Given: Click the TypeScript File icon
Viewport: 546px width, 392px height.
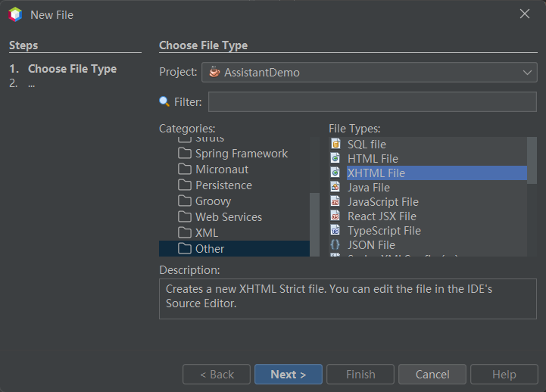Looking at the screenshot, I should pyautogui.click(x=335, y=230).
